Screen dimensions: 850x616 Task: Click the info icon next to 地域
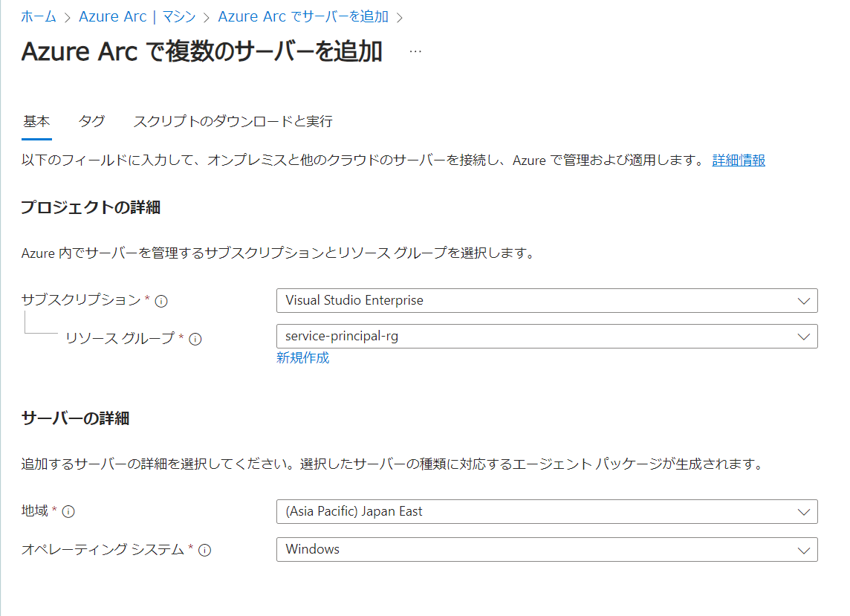point(68,511)
